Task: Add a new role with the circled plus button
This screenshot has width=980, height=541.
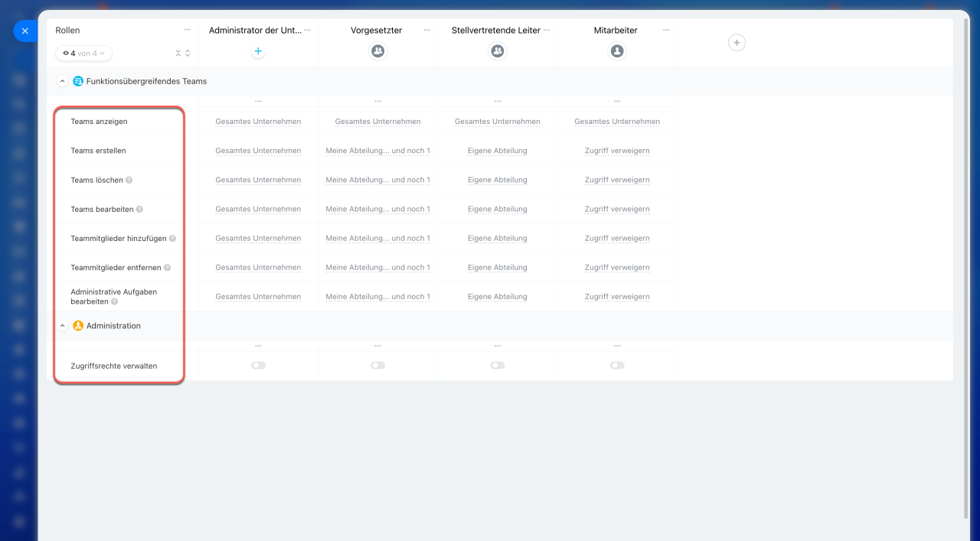Action: pos(737,43)
